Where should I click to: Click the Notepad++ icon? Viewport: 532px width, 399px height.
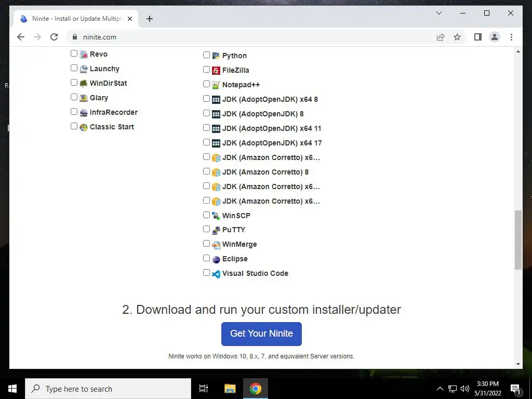coord(216,85)
